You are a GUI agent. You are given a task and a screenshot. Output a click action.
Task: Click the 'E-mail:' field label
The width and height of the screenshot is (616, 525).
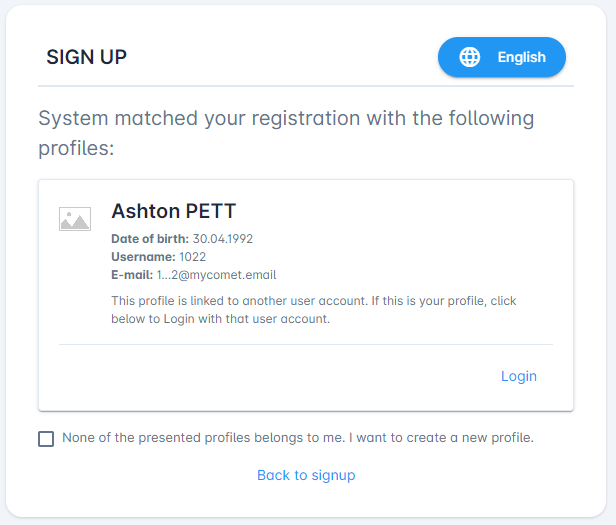click(132, 275)
